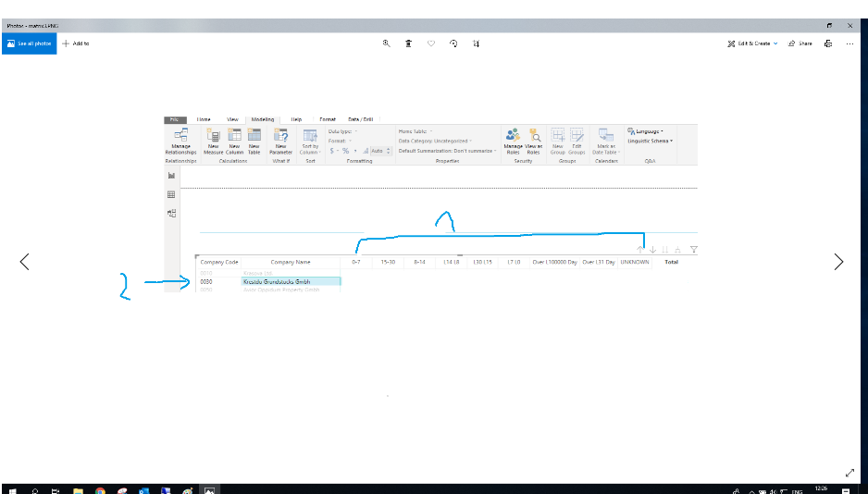
Task: Click the New Group icon
Action: coord(557,142)
